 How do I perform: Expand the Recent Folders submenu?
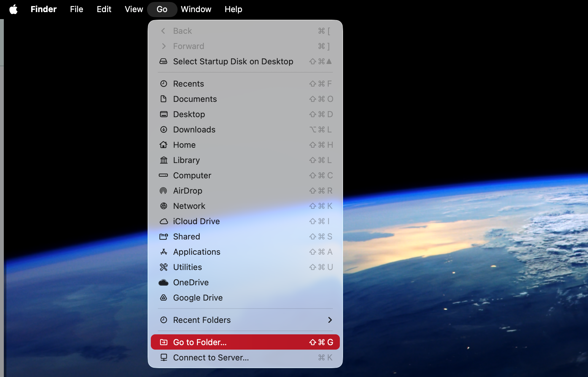(245, 320)
